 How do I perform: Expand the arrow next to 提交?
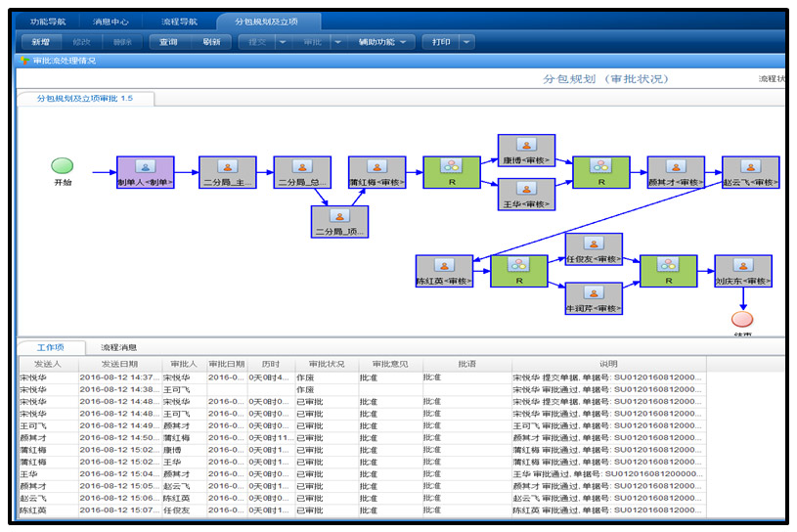click(x=283, y=42)
